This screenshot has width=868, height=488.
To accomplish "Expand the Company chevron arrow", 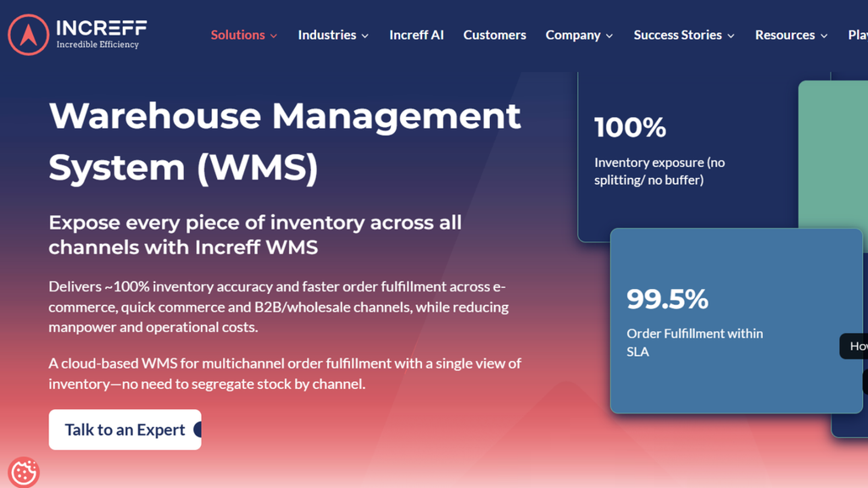I will tap(609, 36).
